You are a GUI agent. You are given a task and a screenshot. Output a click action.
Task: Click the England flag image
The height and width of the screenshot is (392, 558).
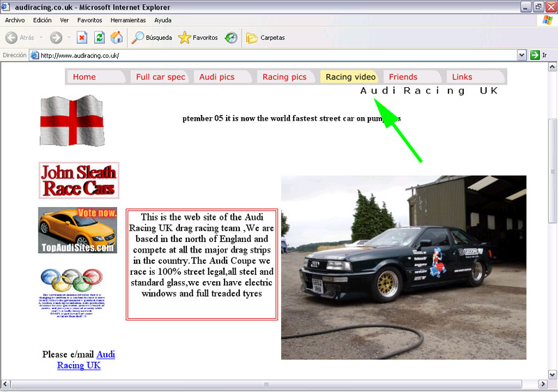pos(72,121)
